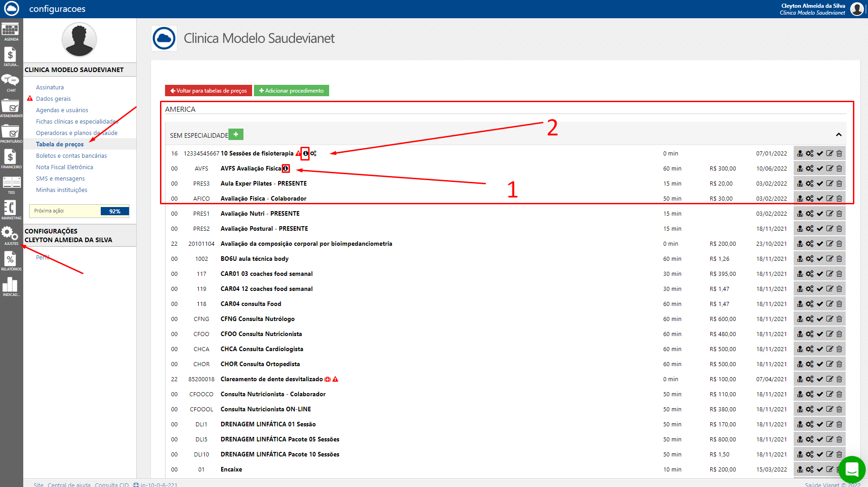Open the green chat support widget
This screenshot has height=487, width=868.
point(852,469)
